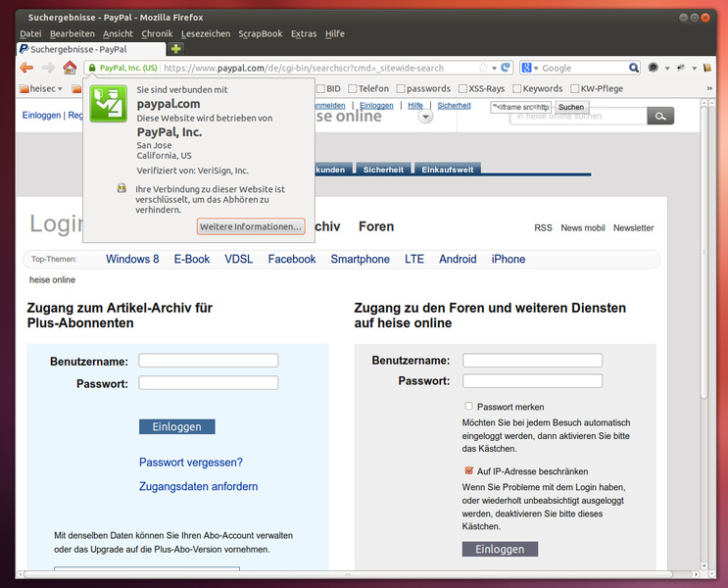
Task: Click Einloggen button in Foren form
Action: tap(500, 549)
